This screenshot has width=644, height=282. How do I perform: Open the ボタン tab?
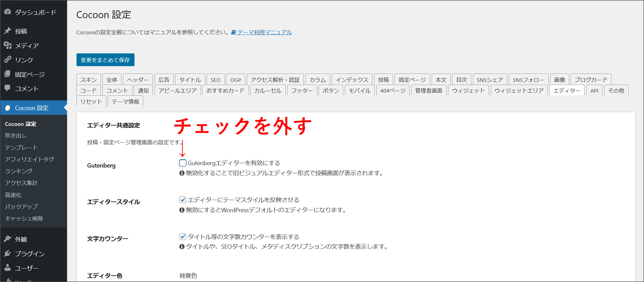pyautogui.click(x=331, y=90)
